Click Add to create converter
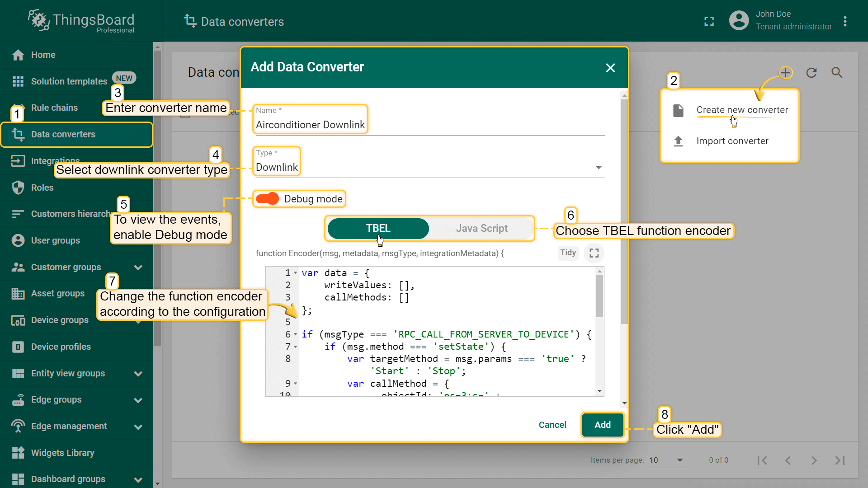 click(603, 425)
